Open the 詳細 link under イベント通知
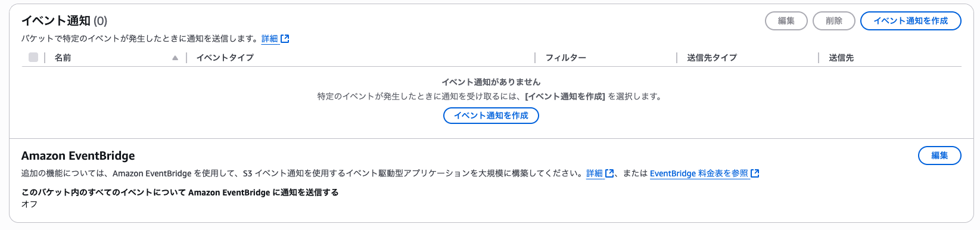 (270, 39)
